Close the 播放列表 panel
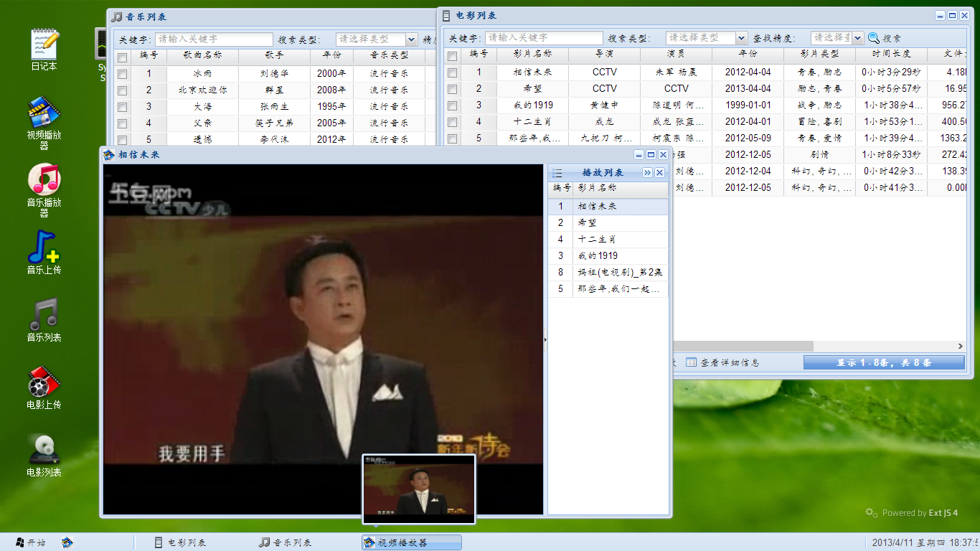980x551 pixels. point(659,173)
